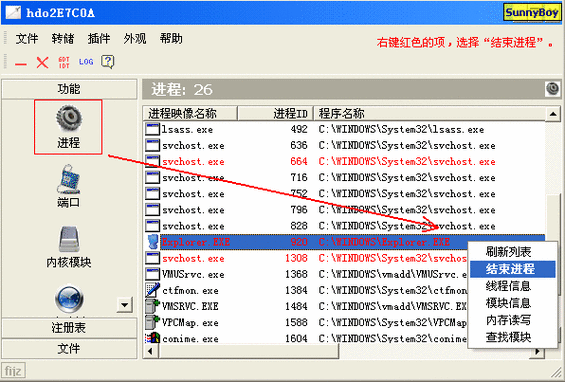Click the question mark help icon
The height and width of the screenshot is (382, 565).
coord(108,62)
